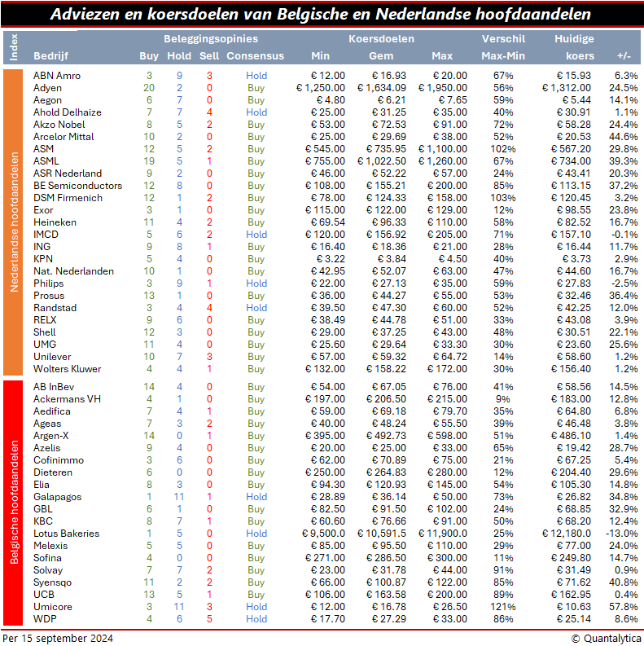Click Prosus change value 36.4%
Viewport: 644px width, 646px height.
624,296
